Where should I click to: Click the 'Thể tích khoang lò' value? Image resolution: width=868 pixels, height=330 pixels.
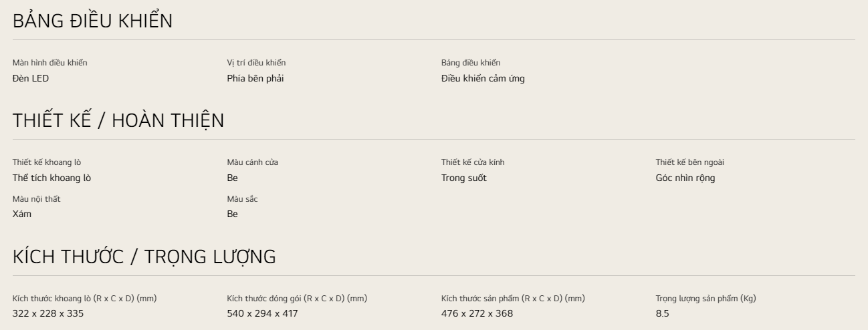(x=52, y=178)
